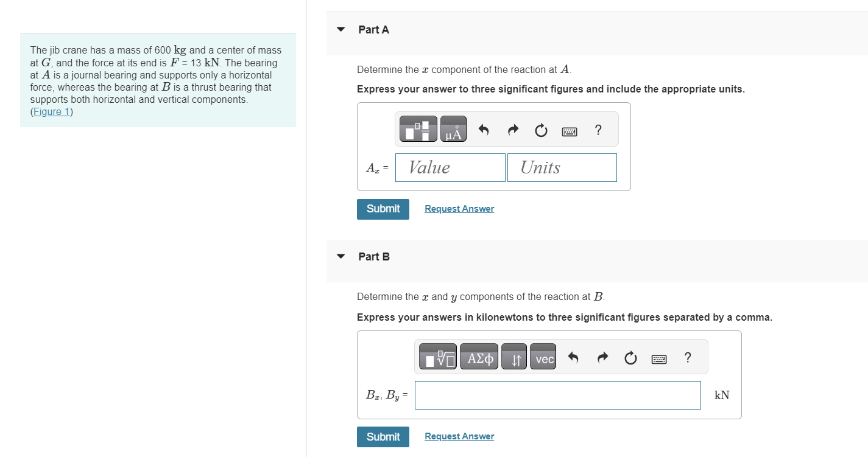Open the µÅ units symbol picker
This screenshot has height=457, width=868.
(453, 129)
